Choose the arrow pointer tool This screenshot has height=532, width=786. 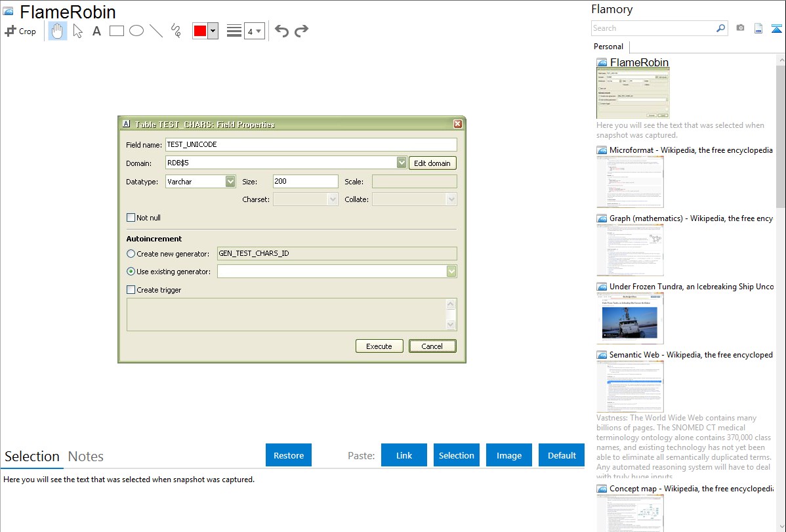77,31
